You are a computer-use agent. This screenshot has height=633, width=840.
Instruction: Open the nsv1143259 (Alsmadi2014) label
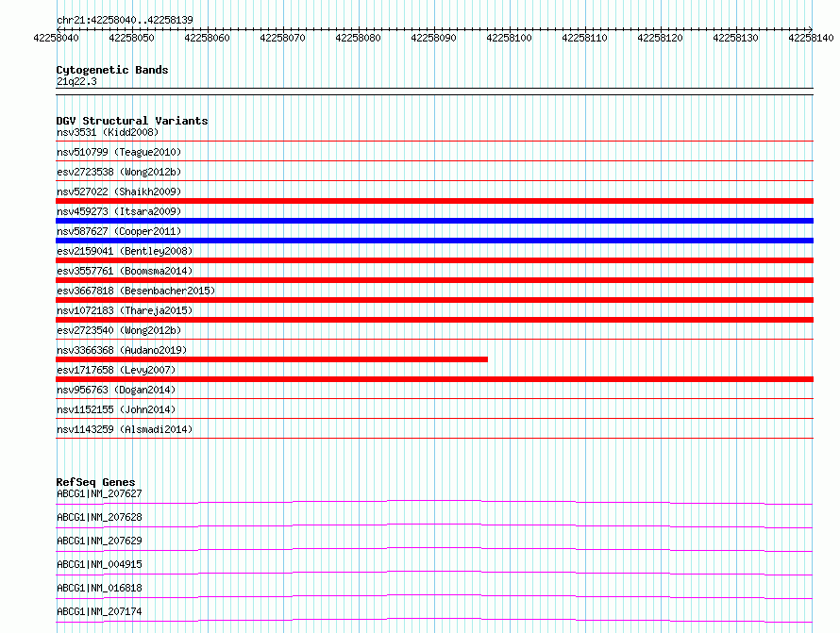(x=125, y=429)
